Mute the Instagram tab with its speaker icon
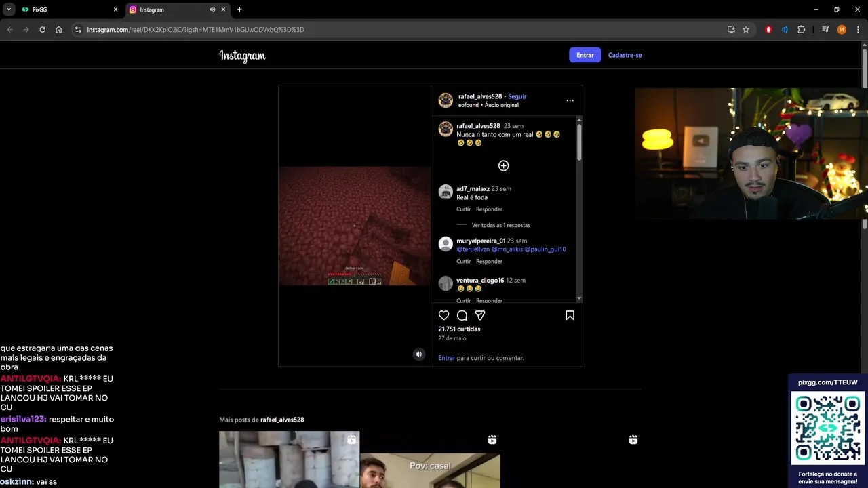 tap(212, 9)
